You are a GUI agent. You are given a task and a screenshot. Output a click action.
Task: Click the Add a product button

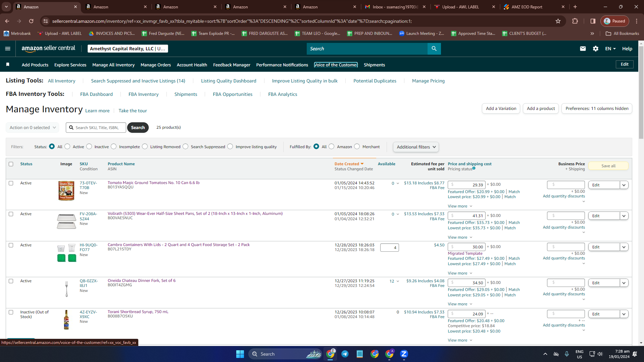pos(541,109)
